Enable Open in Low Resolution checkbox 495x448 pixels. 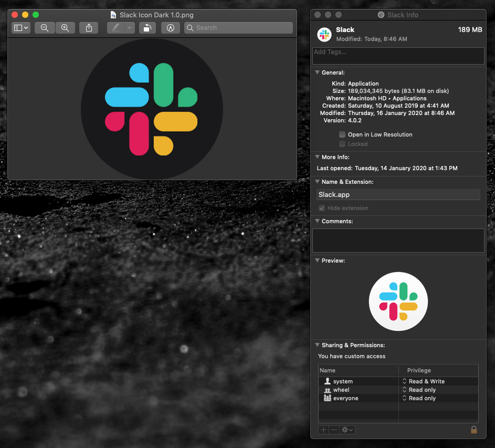(342, 134)
